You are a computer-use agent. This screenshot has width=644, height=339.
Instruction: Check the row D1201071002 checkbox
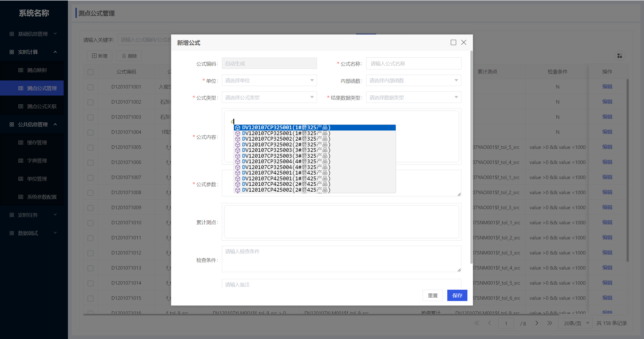[91, 102]
